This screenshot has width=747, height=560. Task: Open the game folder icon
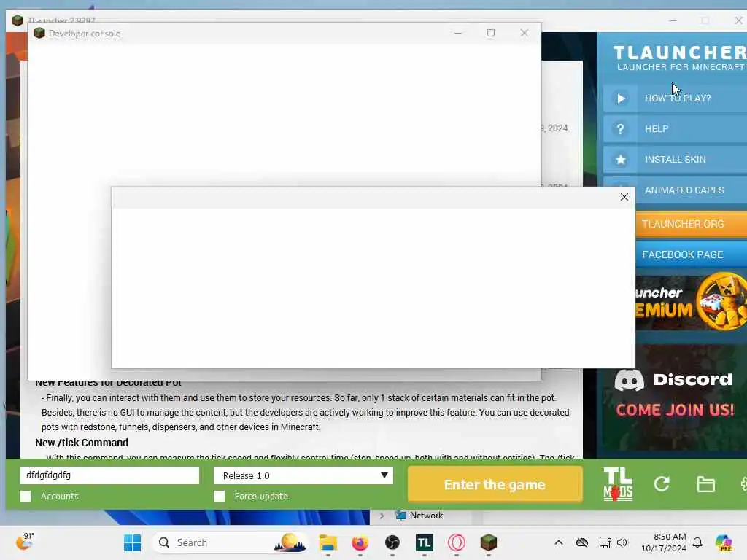point(705,484)
